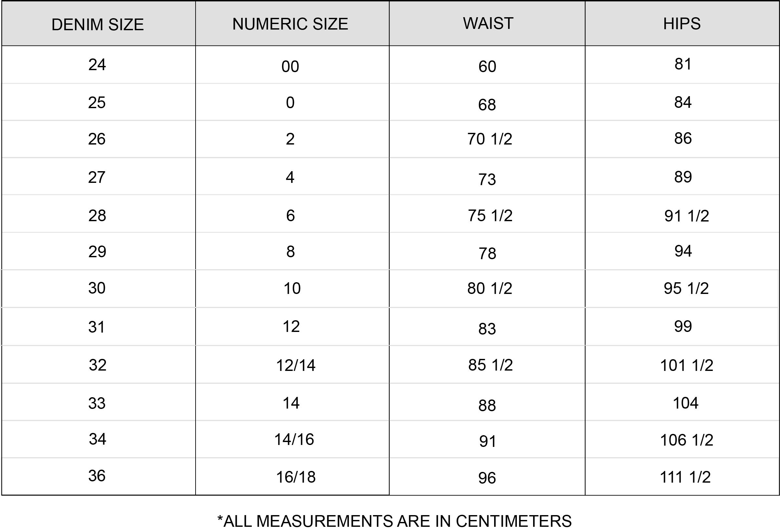Click the centimeters measurement footnote
Viewport: 780px width, 532px height.
click(x=395, y=521)
